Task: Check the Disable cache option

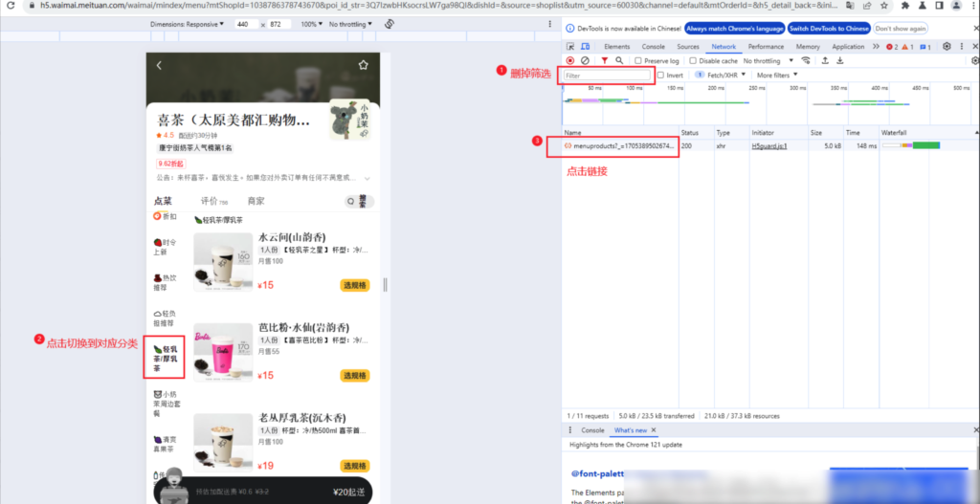Action: pyautogui.click(x=693, y=60)
